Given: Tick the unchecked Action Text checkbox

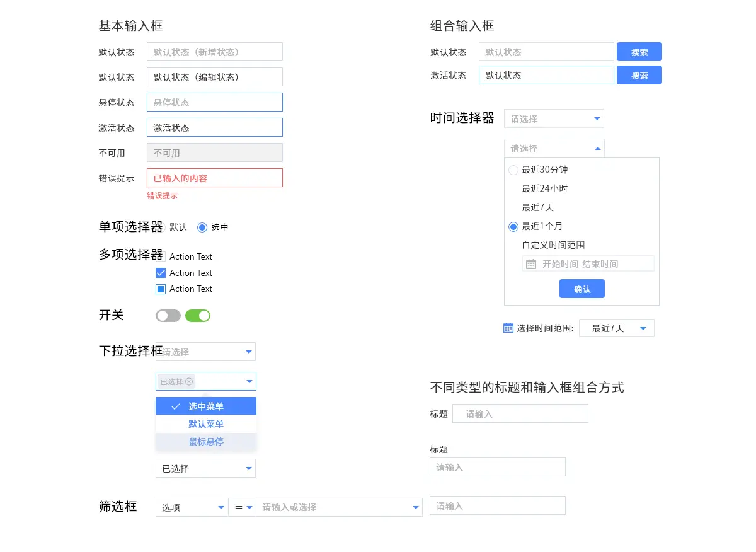Looking at the screenshot, I should [x=161, y=256].
